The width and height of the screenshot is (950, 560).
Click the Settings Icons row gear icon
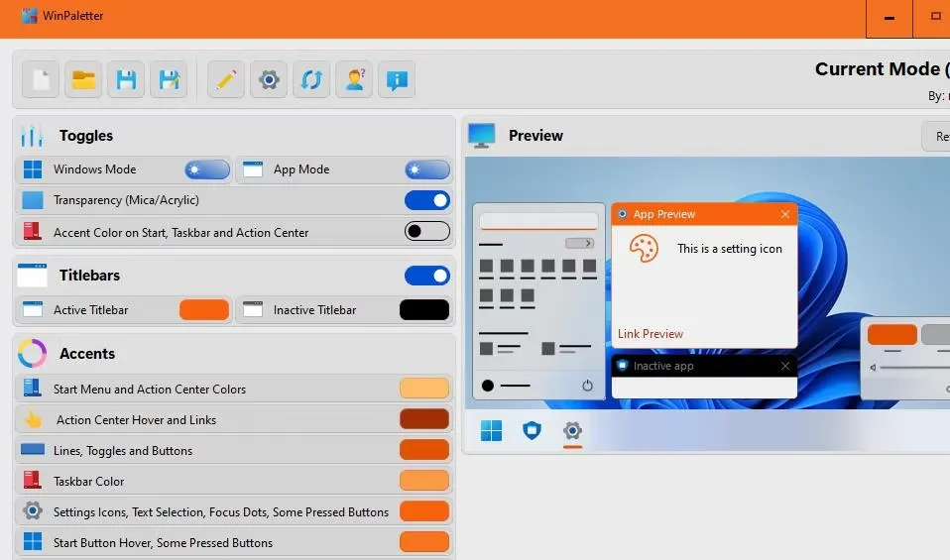click(x=33, y=511)
